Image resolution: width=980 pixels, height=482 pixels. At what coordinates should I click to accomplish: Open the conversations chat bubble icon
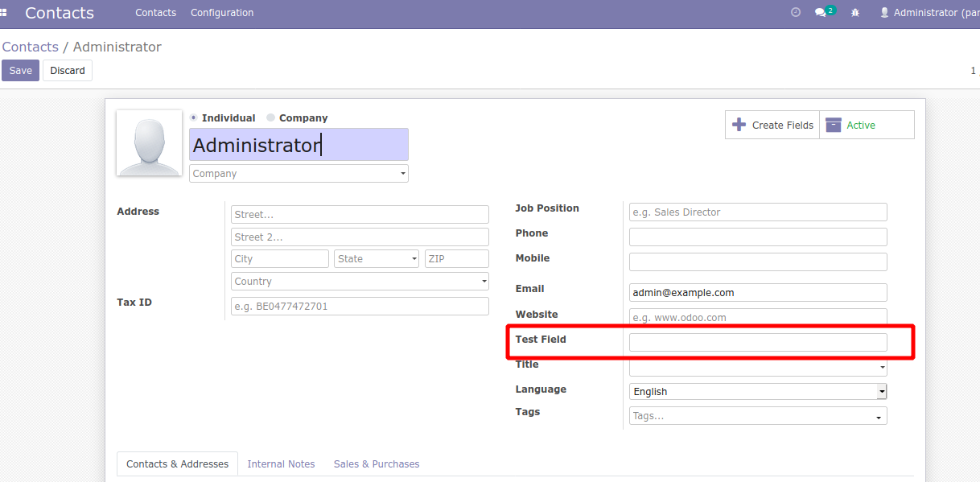click(820, 13)
